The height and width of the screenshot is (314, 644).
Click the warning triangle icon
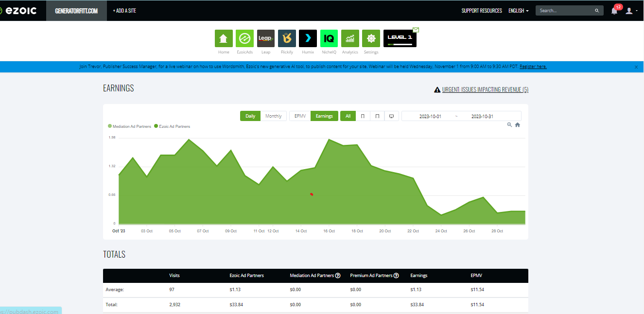(x=437, y=90)
